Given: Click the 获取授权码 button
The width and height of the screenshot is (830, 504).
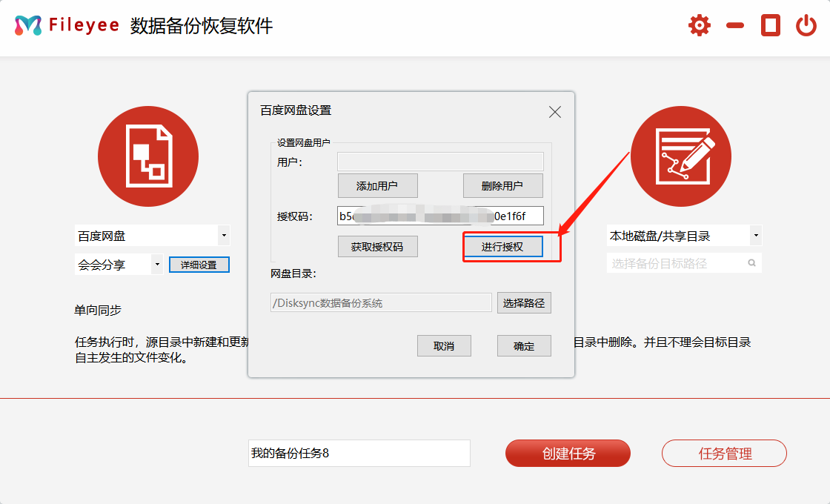Looking at the screenshot, I should [377, 246].
